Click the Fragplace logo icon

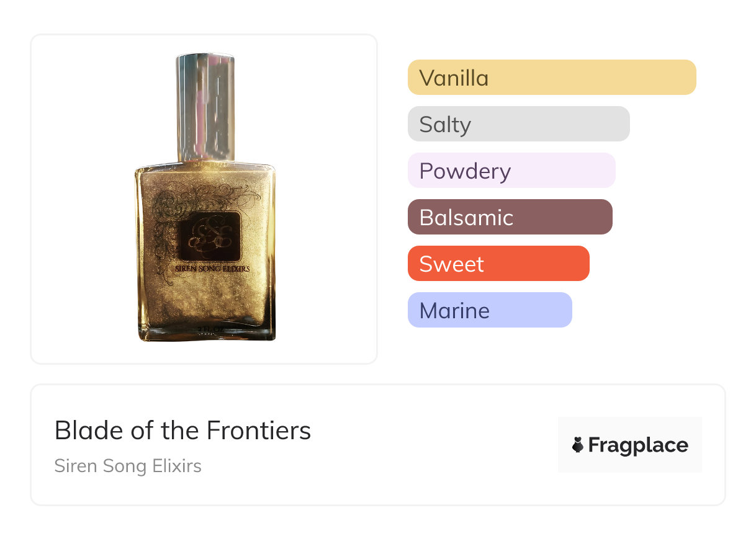coord(578,445)
